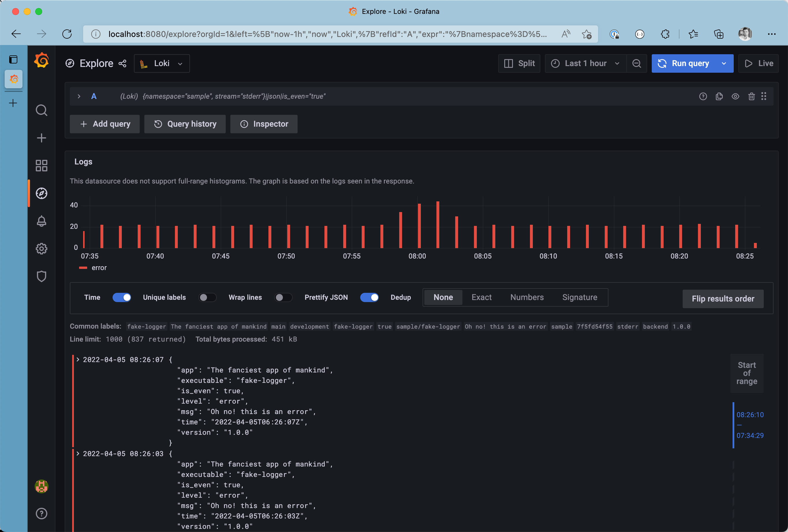This screenshot has height=532, width=788.
Task: Open the Query history button
Action: click(x=185, y=124)
